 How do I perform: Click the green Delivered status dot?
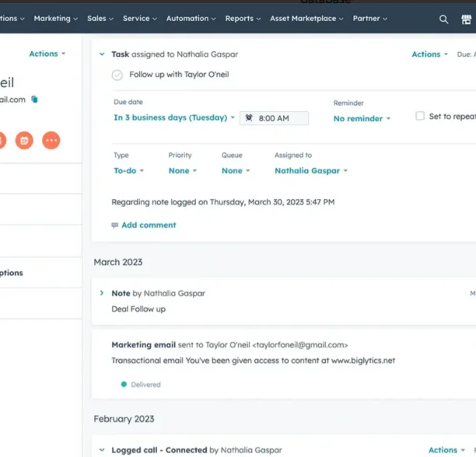(124, 384)
